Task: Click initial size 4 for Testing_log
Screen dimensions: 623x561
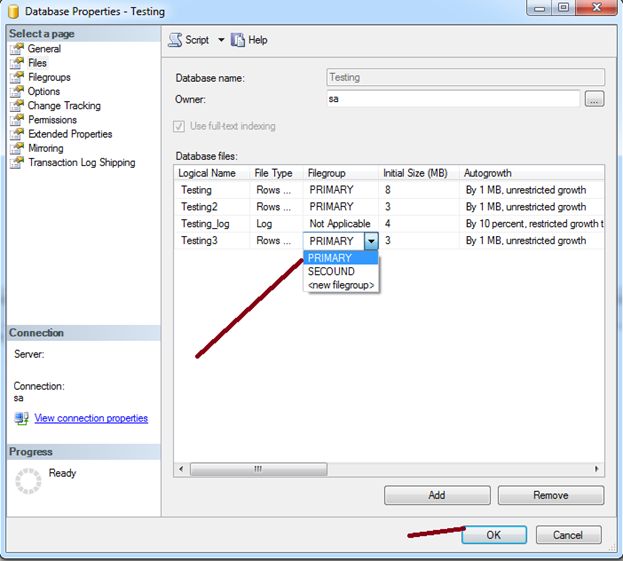Action: pyautogui.click(x=419, y=224)
